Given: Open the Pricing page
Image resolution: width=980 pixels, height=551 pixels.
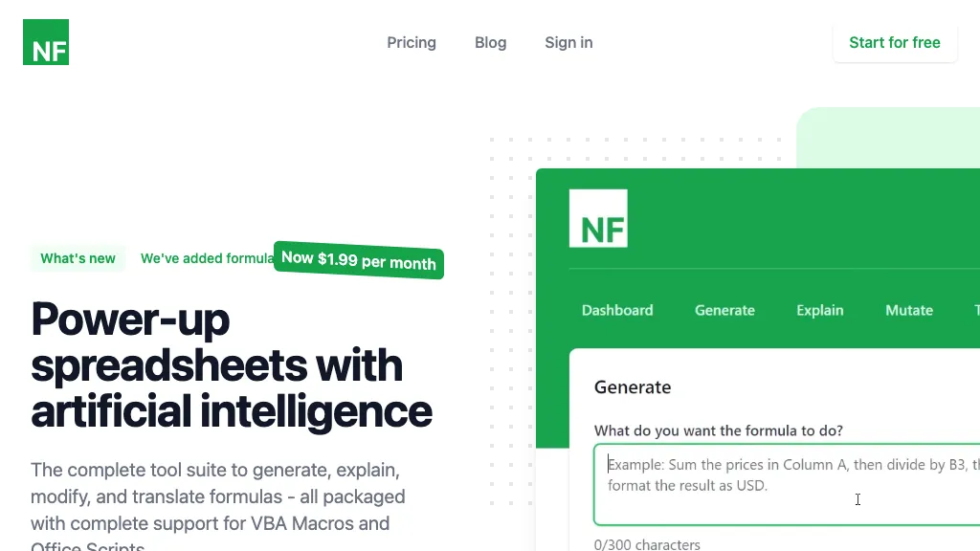Looking at the screenshot, I should [412, 42].
